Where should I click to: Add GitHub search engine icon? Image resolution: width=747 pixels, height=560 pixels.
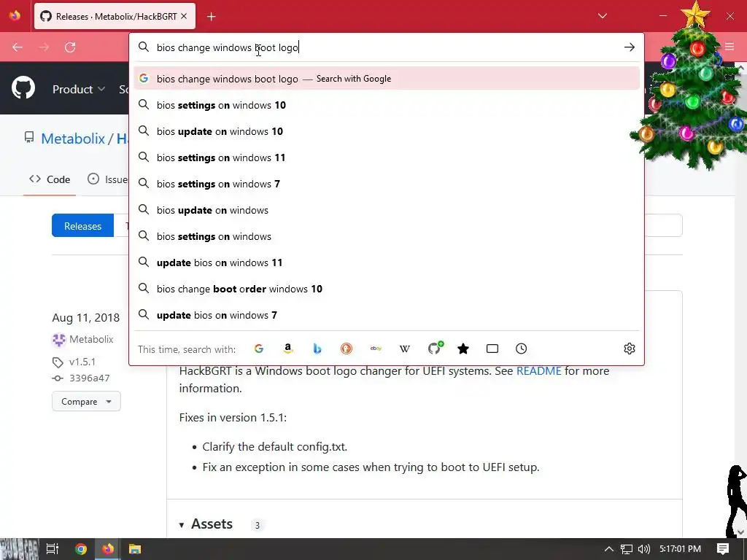tap(435, 348)
